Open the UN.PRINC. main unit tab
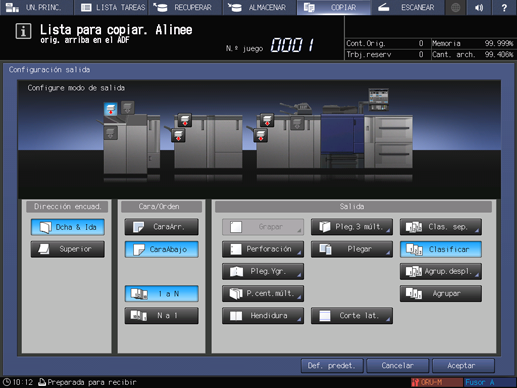517x388 pixels. [36, 7]
